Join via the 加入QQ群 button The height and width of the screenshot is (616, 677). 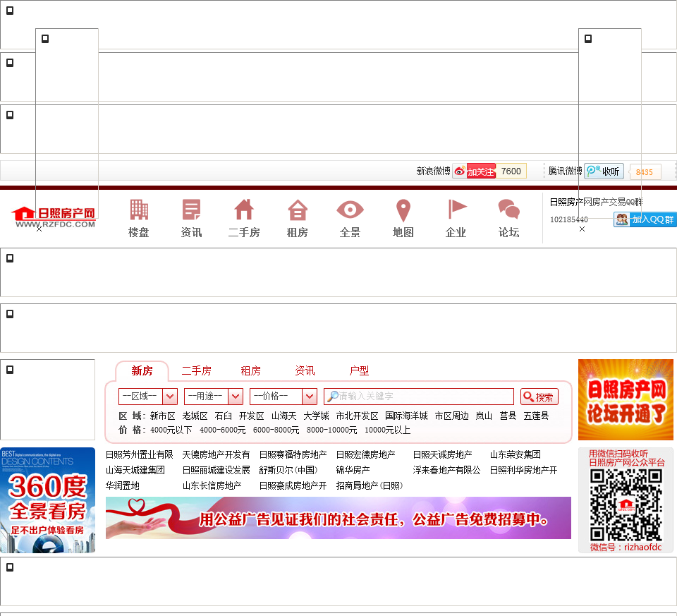point(645,219)
